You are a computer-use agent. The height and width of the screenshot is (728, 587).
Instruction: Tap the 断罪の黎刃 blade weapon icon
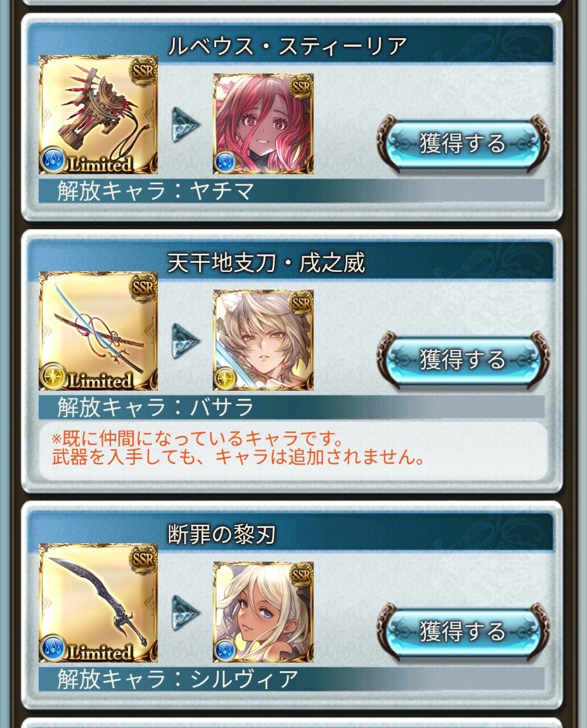(x=98, y=603)
